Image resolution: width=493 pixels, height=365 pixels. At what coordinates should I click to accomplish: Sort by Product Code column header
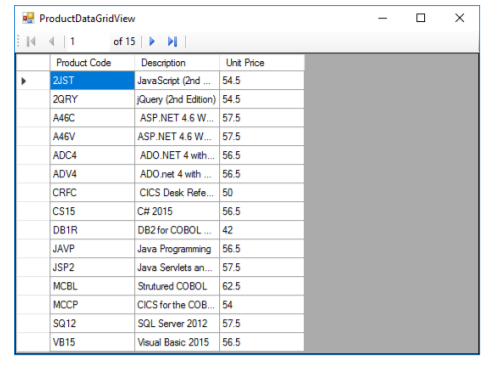click(x=92, y=63)
